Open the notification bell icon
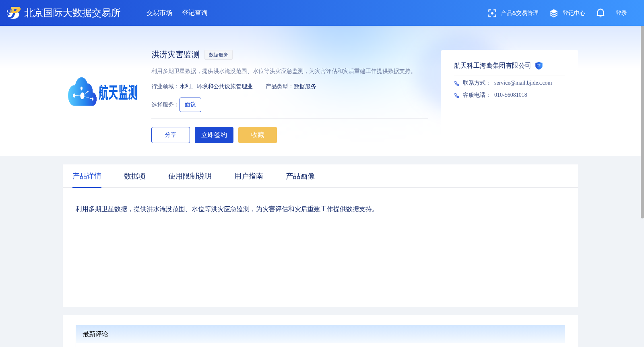The height and width of the screenshot is (347, 644). tap(601, 13)
